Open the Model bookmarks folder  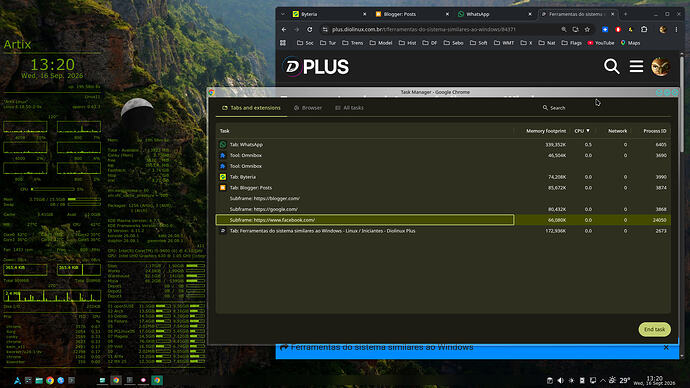click(381, 43)
